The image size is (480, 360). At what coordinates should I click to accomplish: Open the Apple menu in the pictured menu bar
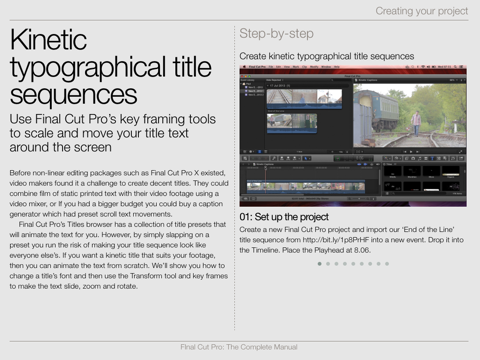[244, 67]
